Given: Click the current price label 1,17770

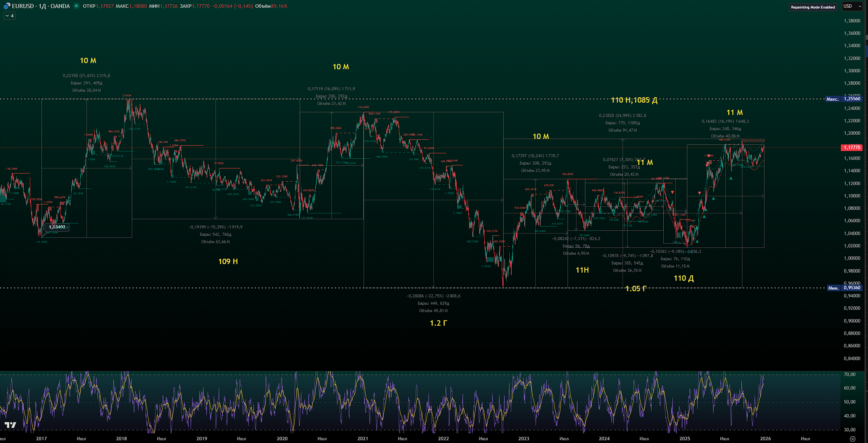Looking at the screenshot, I should [851, 148].
